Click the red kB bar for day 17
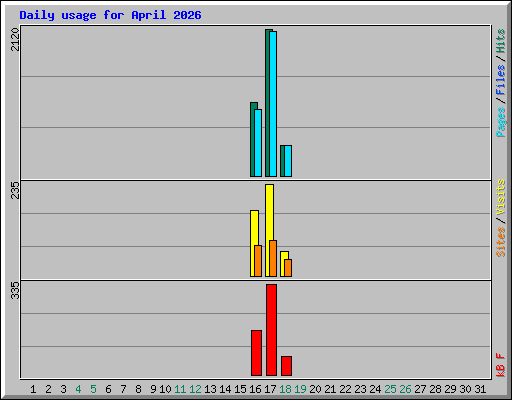The height and width of the screenshot is (400, 512). [x=271, y=330]
